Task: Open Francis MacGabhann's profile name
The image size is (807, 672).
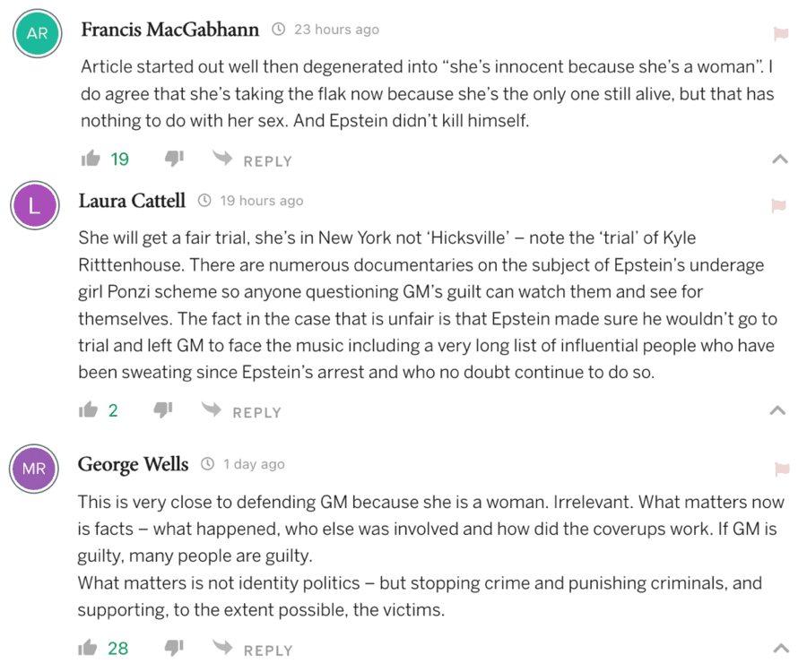Action: 169,30
